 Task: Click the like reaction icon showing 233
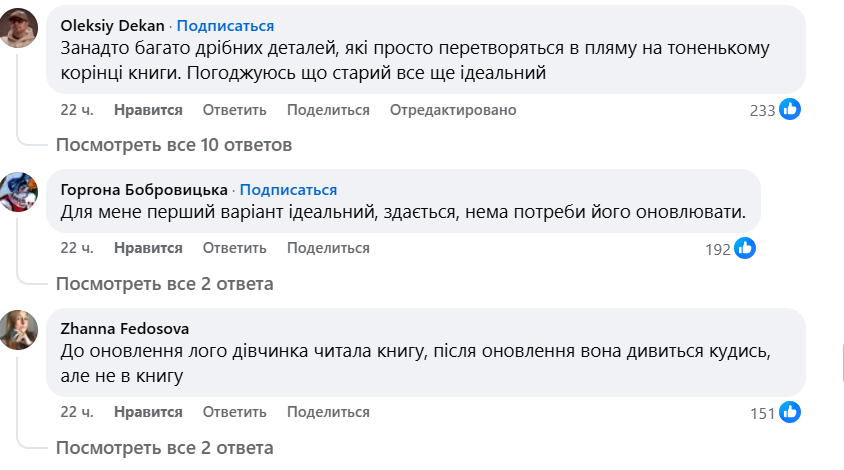coord(790,109)
